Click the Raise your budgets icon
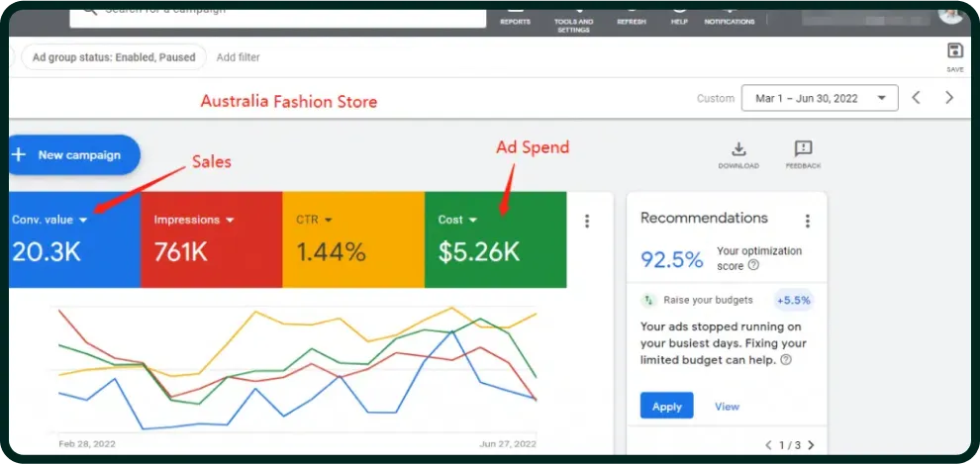Screen dimensions: 980x464 [x=648, y=301]
